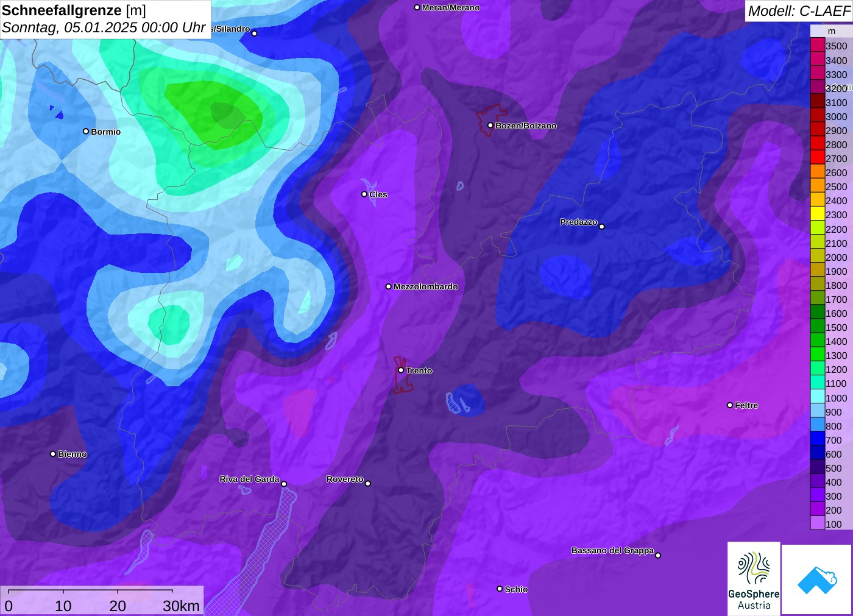This screenshot has height=616, width=853.
Task: Click the 30km label on the scale bar
Action: click(x=181, y=606)
